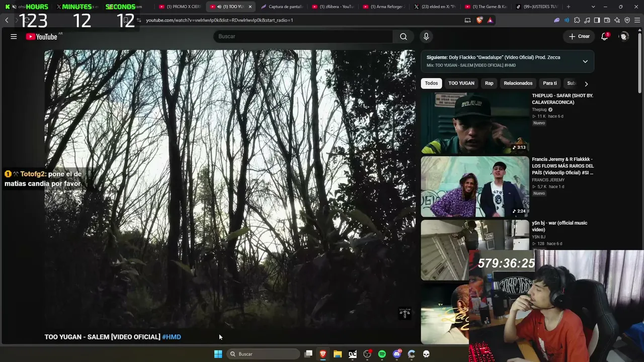The image size is (644, 362).
Task: Select the Todos filter chip
Action: [431, 83]
